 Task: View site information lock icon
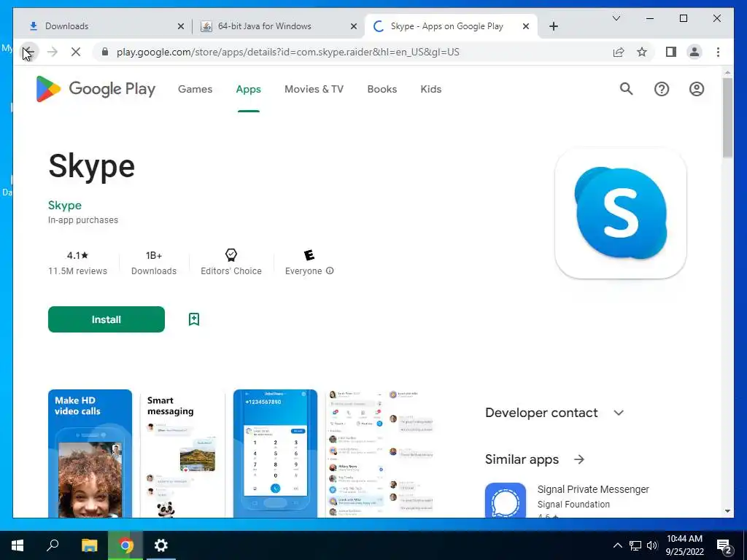[x=105, y=52]
